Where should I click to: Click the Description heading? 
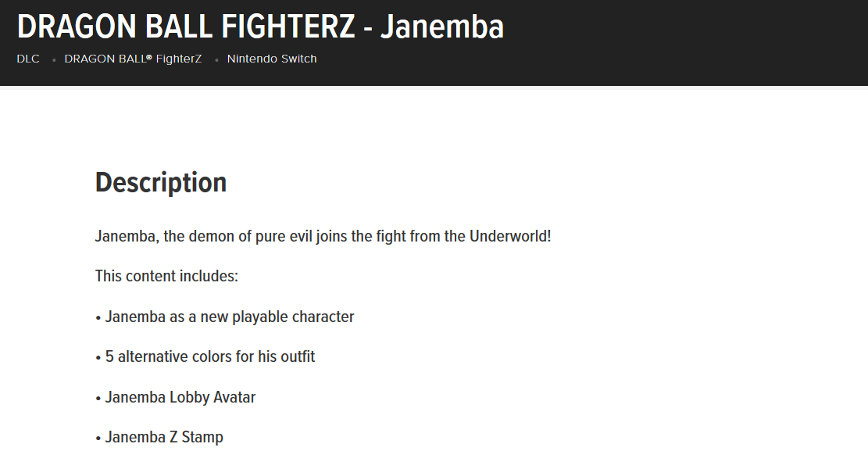pyautogui.click(x=160, y=182)
